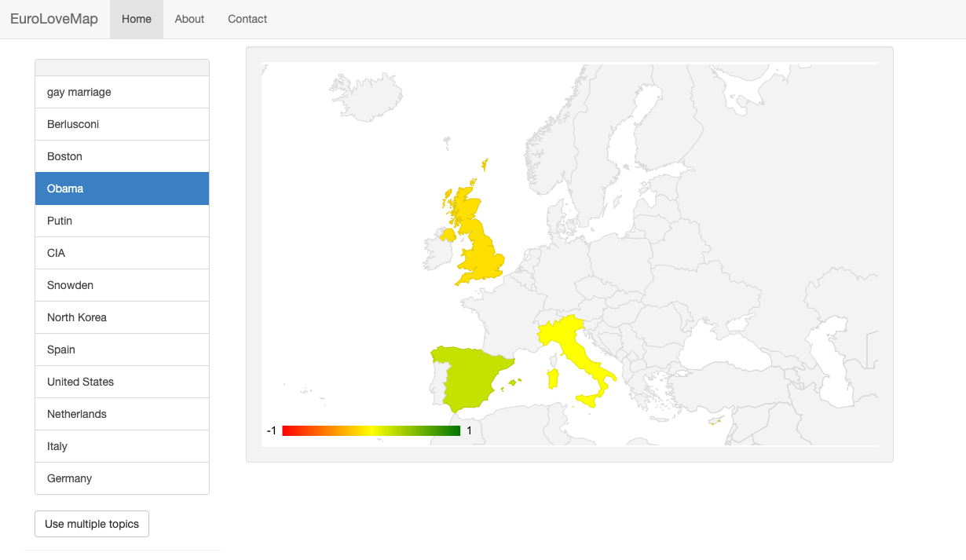Screen dimensions: 966x560
Task: Select Germany in the topic list
Action: point(122,478)
